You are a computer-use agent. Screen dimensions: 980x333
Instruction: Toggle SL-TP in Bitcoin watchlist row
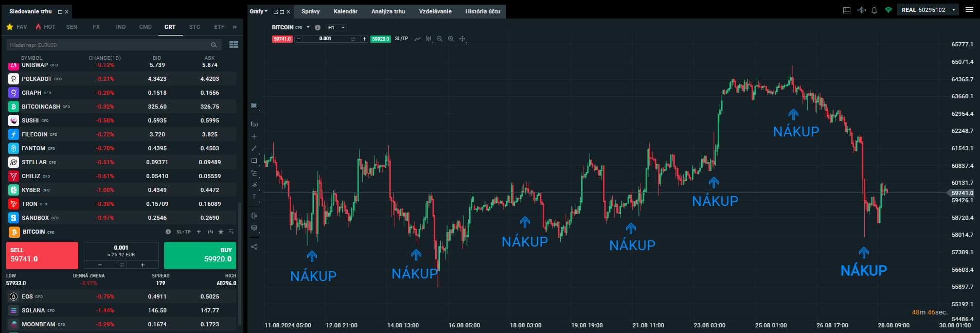pyautogui.click(x=183, y=232)
